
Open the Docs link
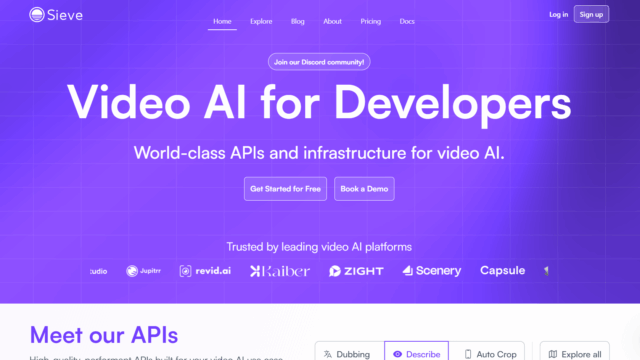tap(407, 21)
